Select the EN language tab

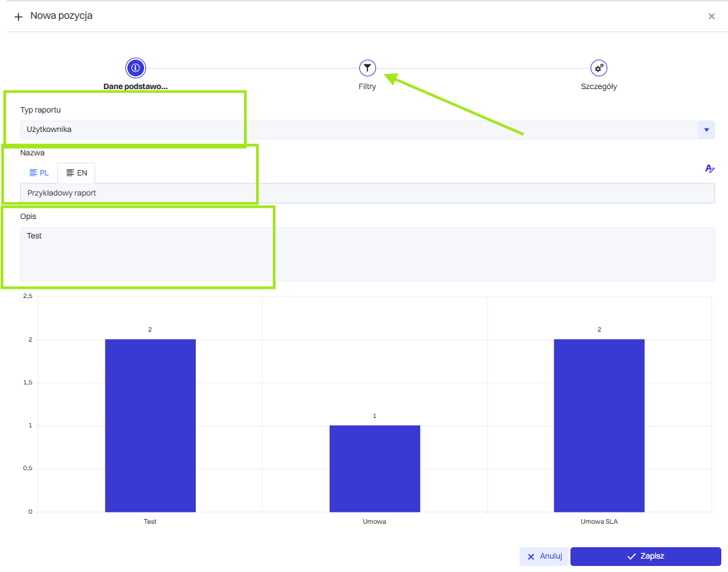click(x=76, y=173)
